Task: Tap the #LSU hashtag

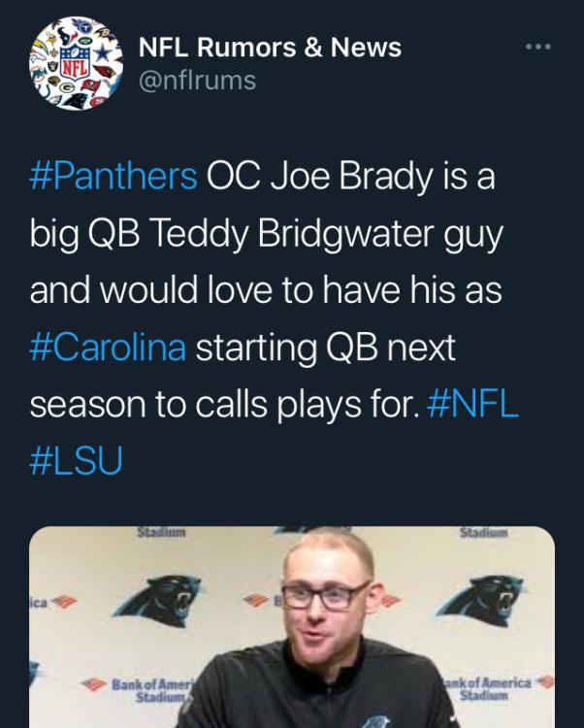Action: click(x=77, y=461)
